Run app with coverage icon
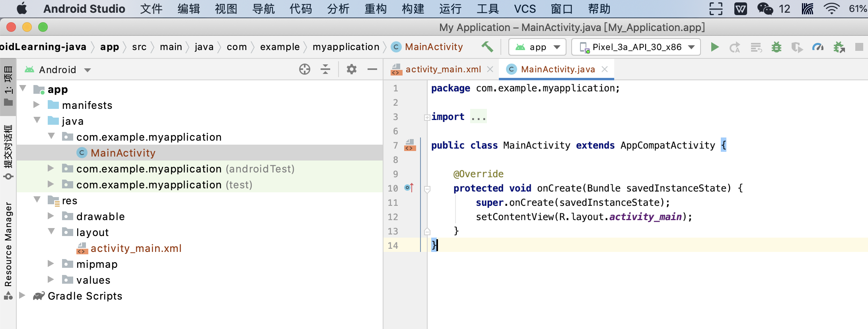This screenshot has height=329, width=868. [797, 47]
